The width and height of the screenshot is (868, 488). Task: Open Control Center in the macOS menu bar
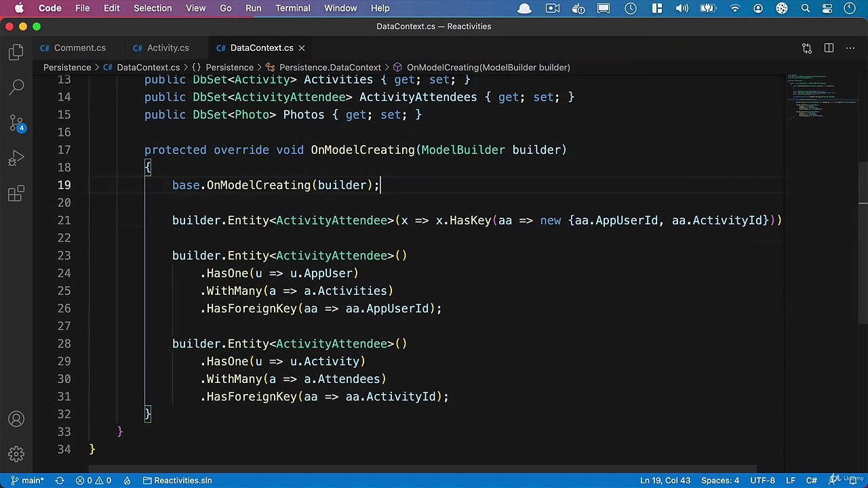[827, 8]
